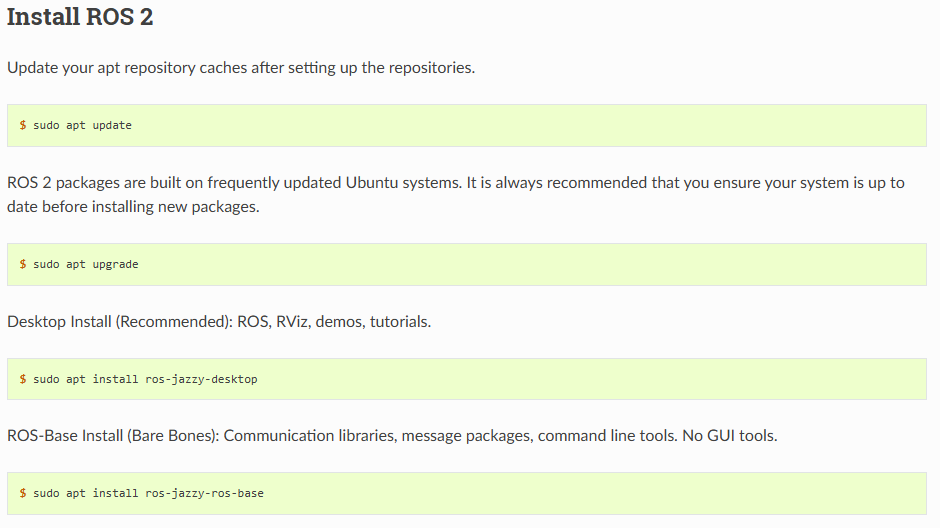Click the "Install ROS 2" heading
The image size is (940, 528).
click(80, 18)
